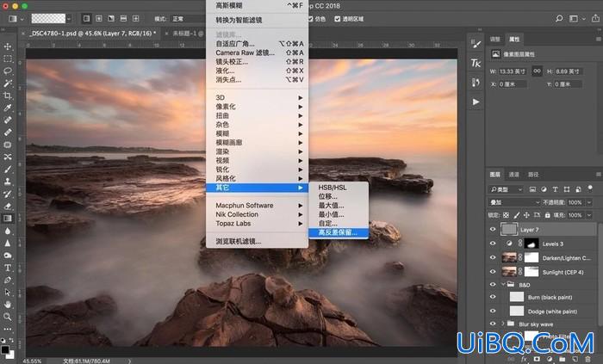Hide the Levels 3 layer

(493, 244)
